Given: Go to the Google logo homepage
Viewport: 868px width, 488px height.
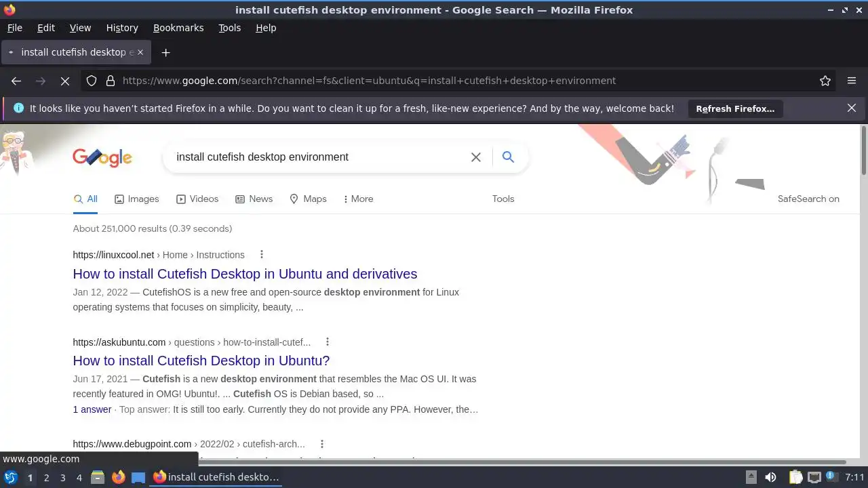Looking at the screenshot, I should point(102,157).
